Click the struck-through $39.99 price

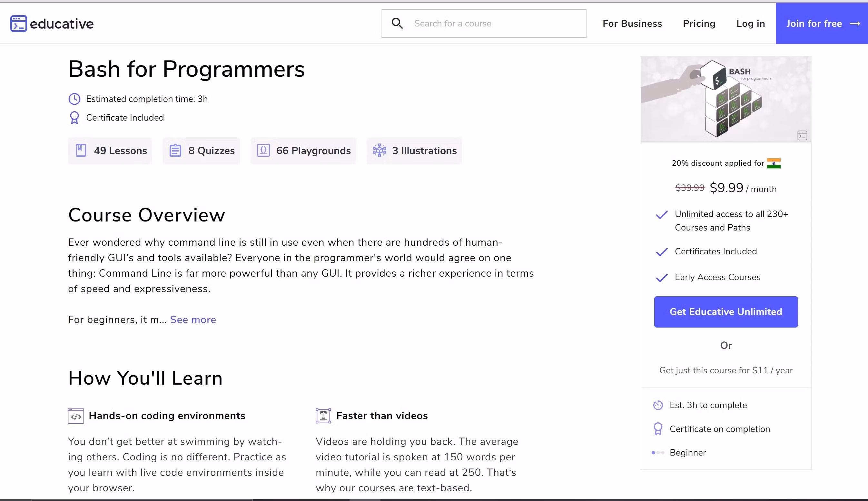[689, 188]
